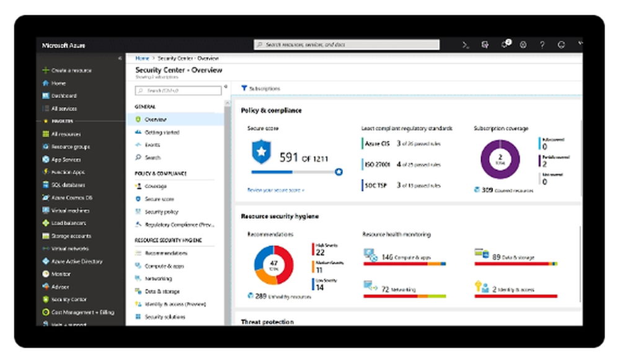
Task: Open Virtual machines in the sidebar
Action: (66, 210)
